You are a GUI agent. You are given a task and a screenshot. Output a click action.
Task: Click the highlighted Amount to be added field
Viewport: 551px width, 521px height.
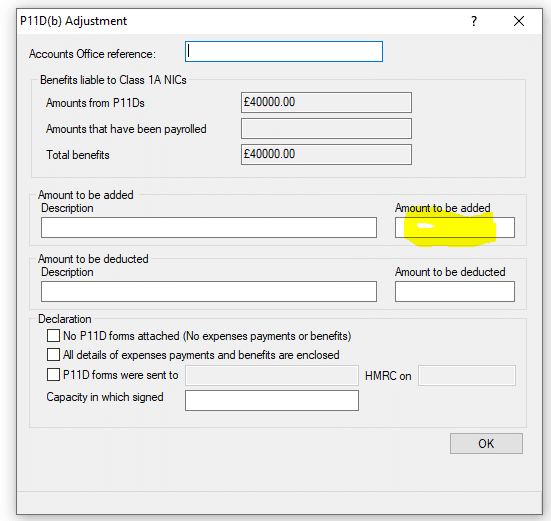[455, 227]
